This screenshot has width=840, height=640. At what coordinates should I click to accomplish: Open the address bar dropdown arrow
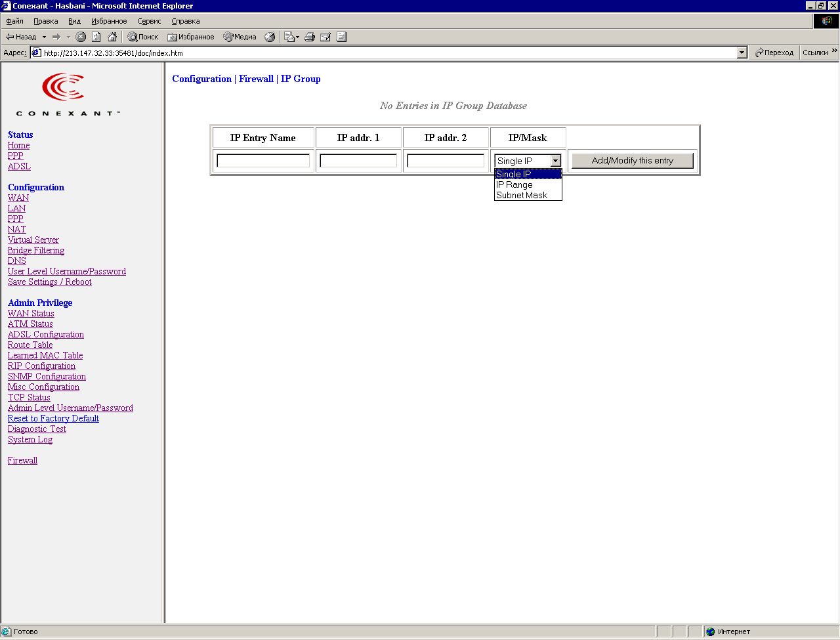click(x=742, y=53)
